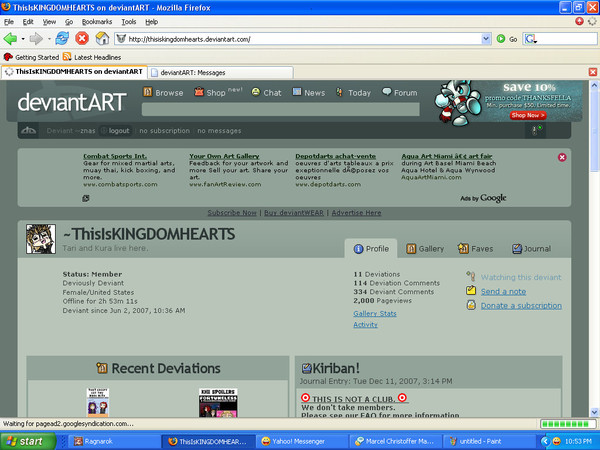Open the File menu
The image size is (600, 450).
9,22
